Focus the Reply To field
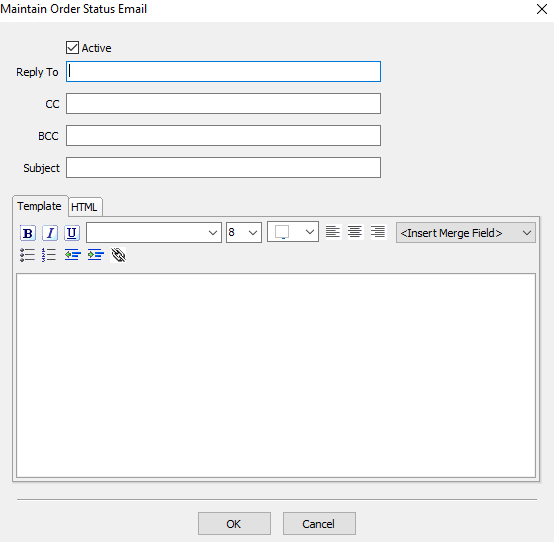The width and height of the screenshot is (554, 542). 223,72
